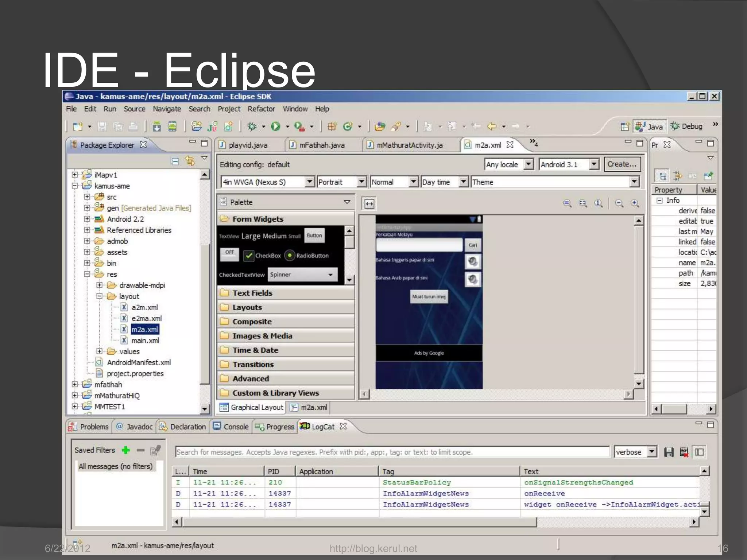Click the zoom in icon in layout editor

click(x=635, y=203)
